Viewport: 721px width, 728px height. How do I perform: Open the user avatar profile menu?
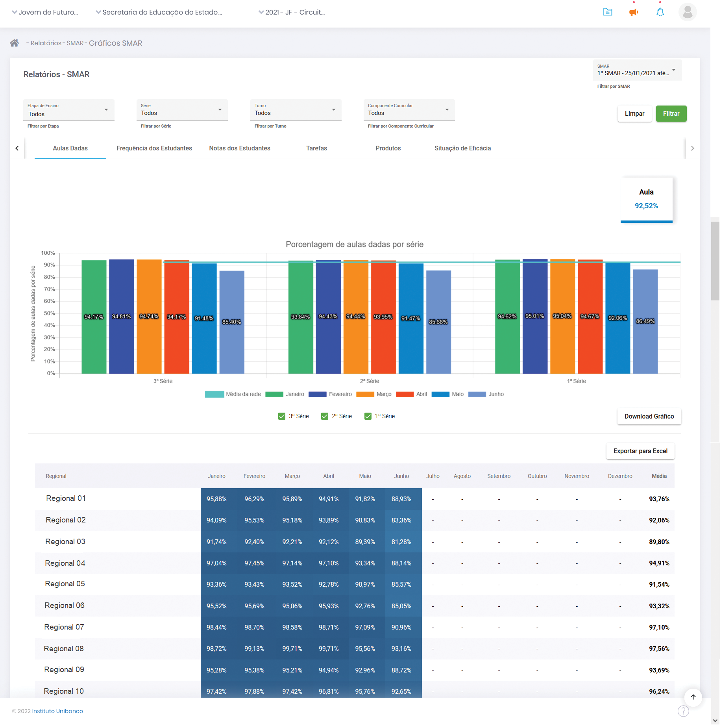click(687, 12)
